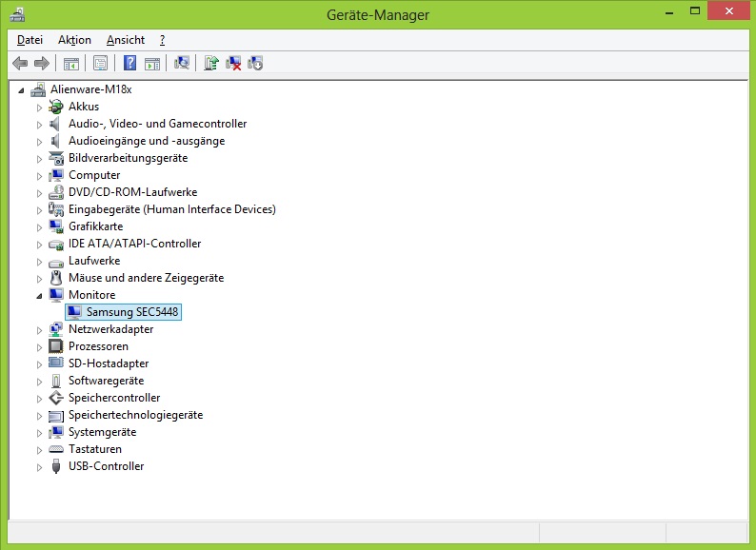756x550 pixels.
Task: Click the Update driver software icon
Action: 211,63
